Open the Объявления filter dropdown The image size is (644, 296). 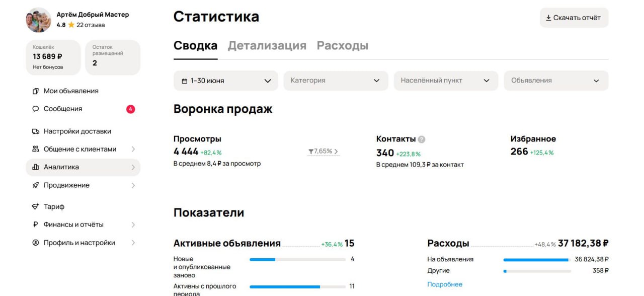pos(556,81)
